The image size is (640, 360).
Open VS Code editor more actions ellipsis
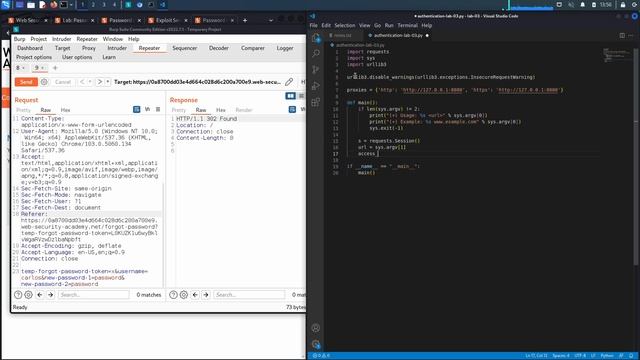tap(631, 36)
